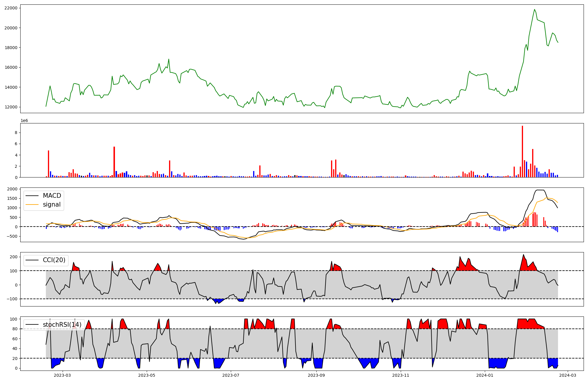Screen dimensions: 588x382
Task: Click the 80 stochRSI axis tick label
Action: coord(15,329)
